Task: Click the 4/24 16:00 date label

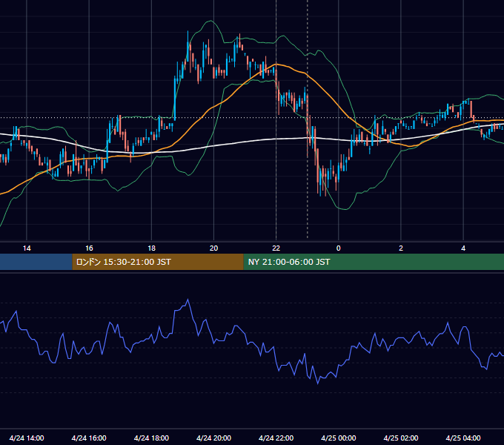Action: pos(89,438)
